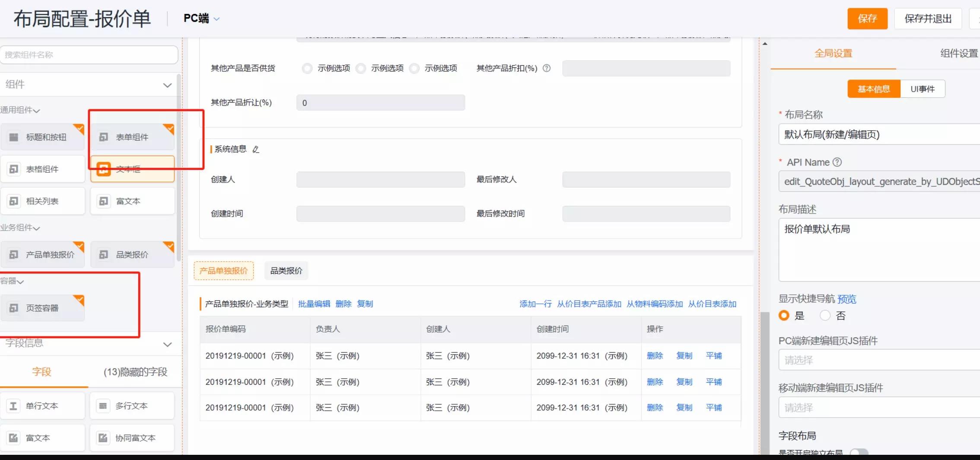
Task: Click the 从物料编码添加 link
Action: coord(655,304)
